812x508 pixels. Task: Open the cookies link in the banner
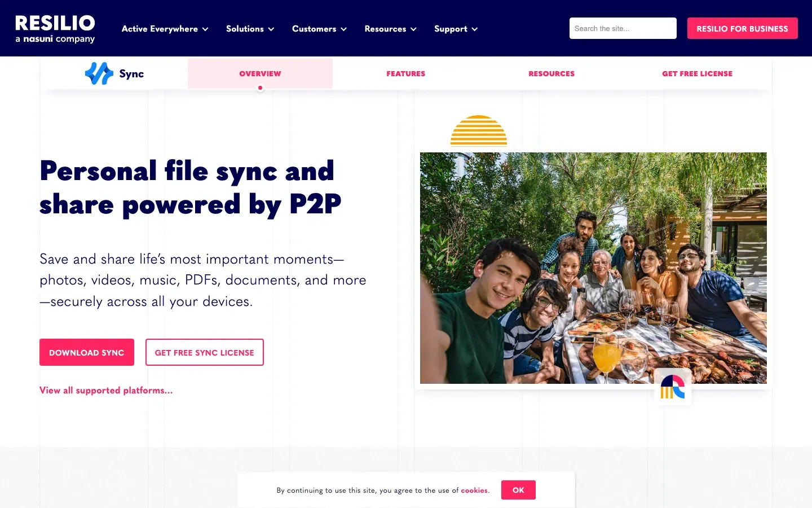coord(474,490)
